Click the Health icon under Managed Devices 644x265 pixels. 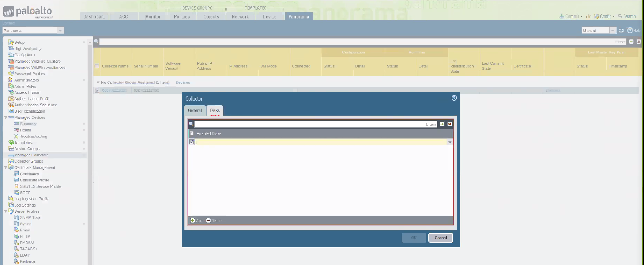click(x=16, y=130)
